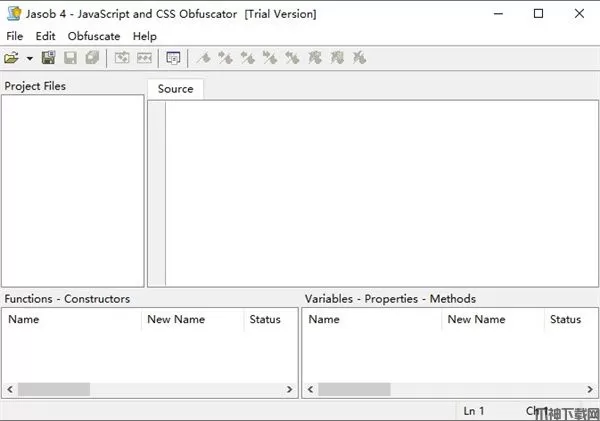This screenshot has width=600, height=421.
Task: Click inside the Source code editor area
Action: [x=382, y=193]
